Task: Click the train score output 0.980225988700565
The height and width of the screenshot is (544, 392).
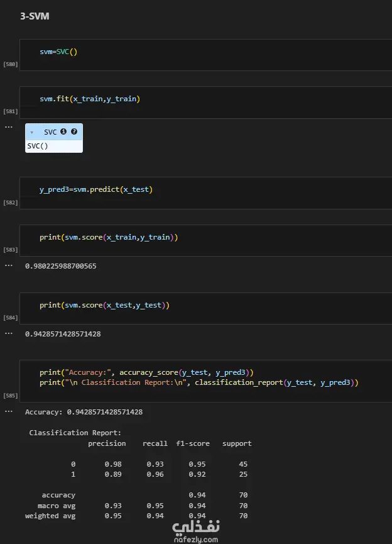Action: coord(60,266)
